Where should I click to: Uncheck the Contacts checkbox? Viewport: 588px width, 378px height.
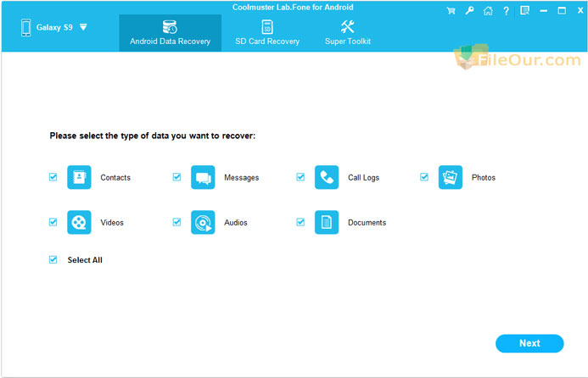tap(53, 177)
